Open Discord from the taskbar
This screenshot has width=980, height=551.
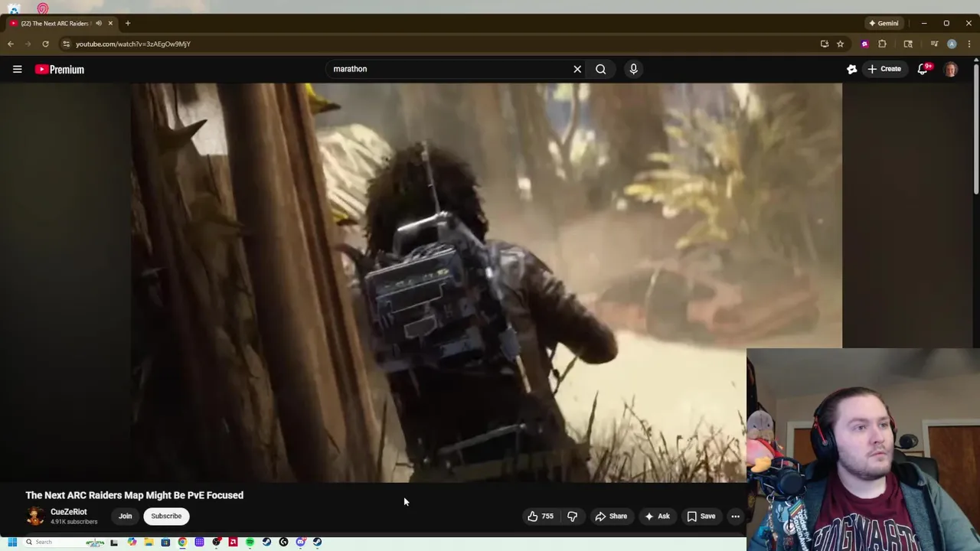301,542
